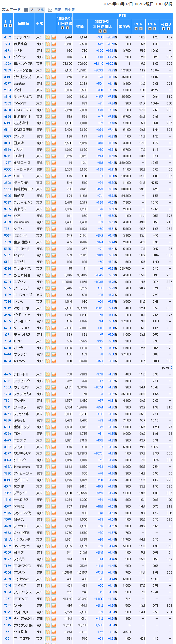The width and height of the screenshot is (176, 644).
Task: Open the book icon for アンリツ
Action: pos(48,572)
